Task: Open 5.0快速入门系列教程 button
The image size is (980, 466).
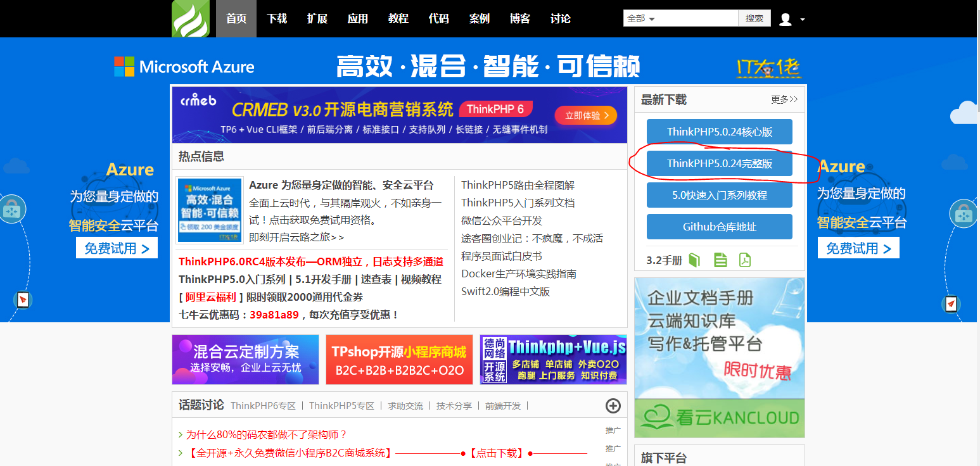Action: [720, 195]
